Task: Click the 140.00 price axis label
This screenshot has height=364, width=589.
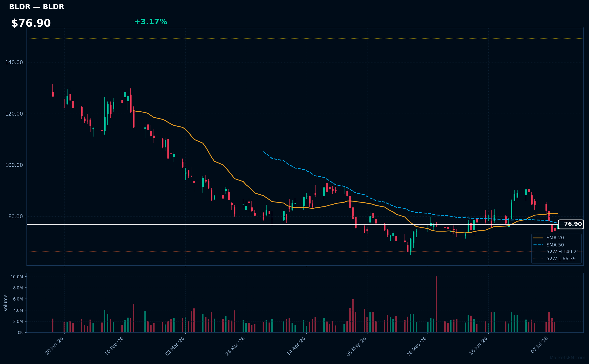Action: tap(14, 62)
